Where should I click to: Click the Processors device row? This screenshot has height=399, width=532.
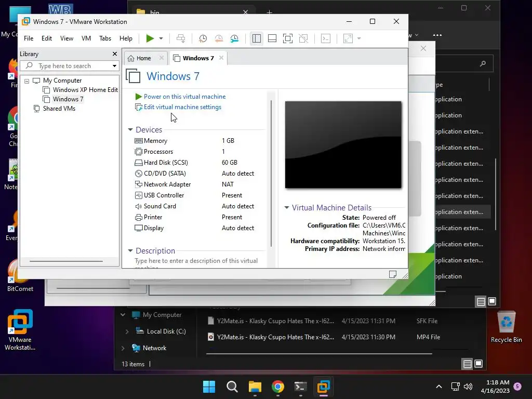(194, 152)
